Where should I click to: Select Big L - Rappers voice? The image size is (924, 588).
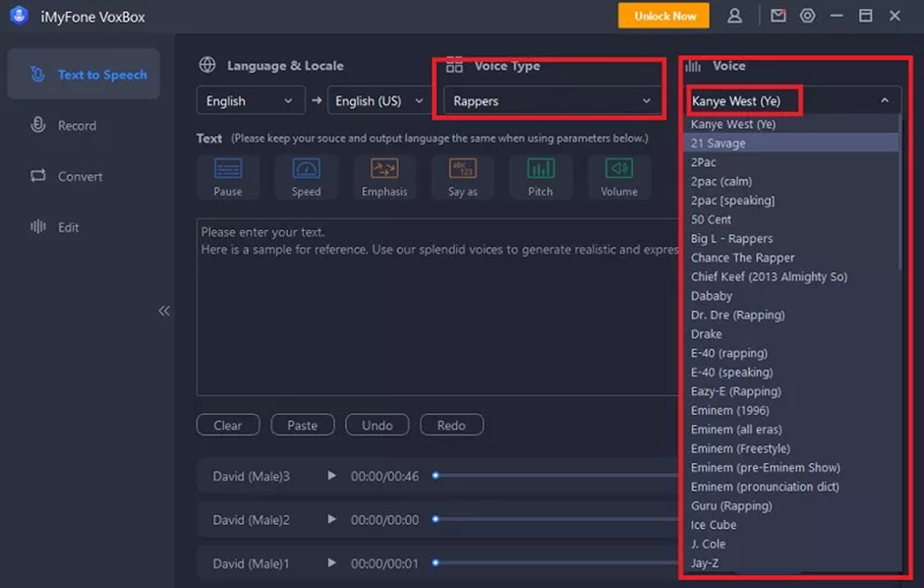pos(791,238)
